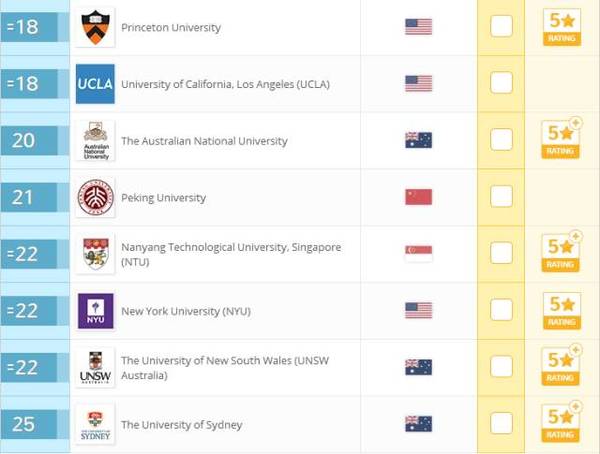Open the Australian National University logo
Image resolution: width=600 pixels, height=454 pixels.
(95, 140)
